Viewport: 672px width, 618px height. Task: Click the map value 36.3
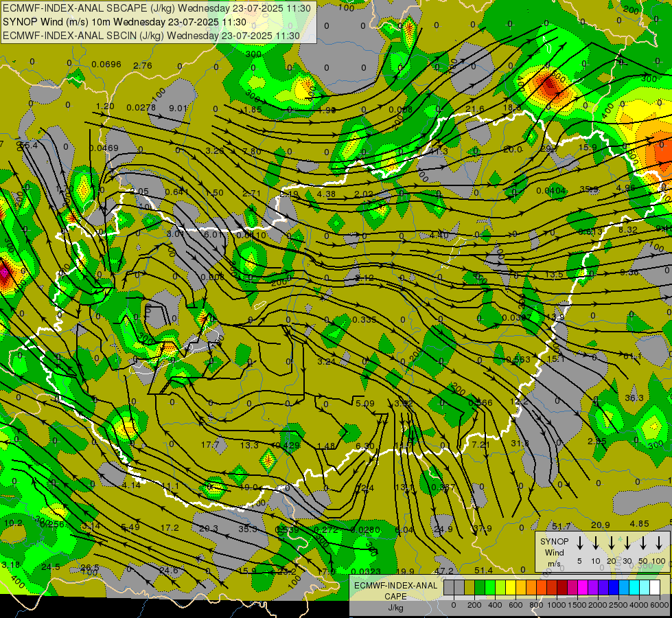pos(634,398)
